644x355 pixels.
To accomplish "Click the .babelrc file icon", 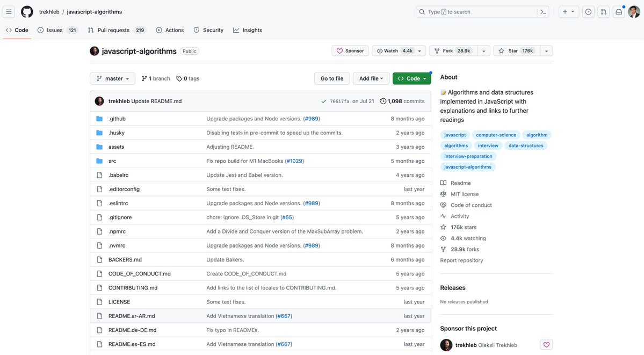I will [x=99, y=175].
